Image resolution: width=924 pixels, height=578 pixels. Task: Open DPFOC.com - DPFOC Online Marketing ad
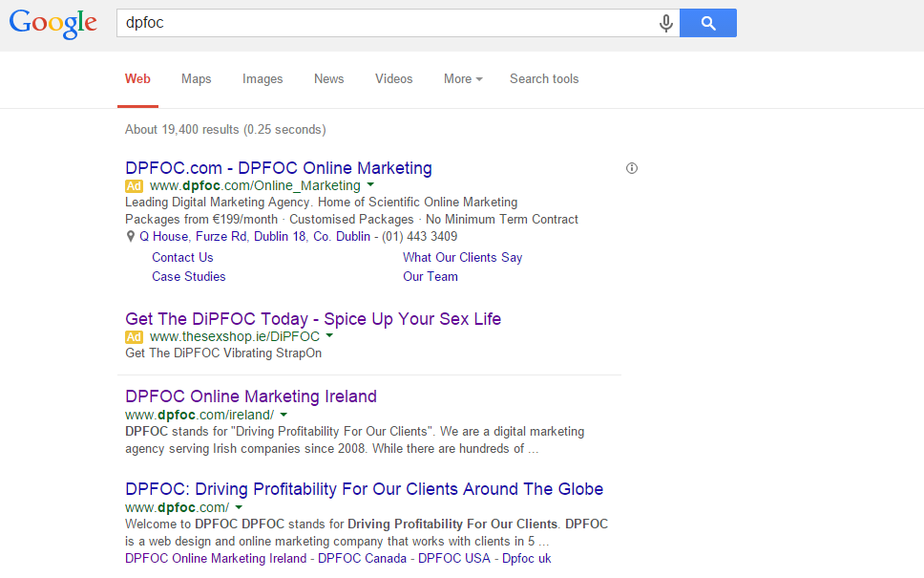point(279,168)
